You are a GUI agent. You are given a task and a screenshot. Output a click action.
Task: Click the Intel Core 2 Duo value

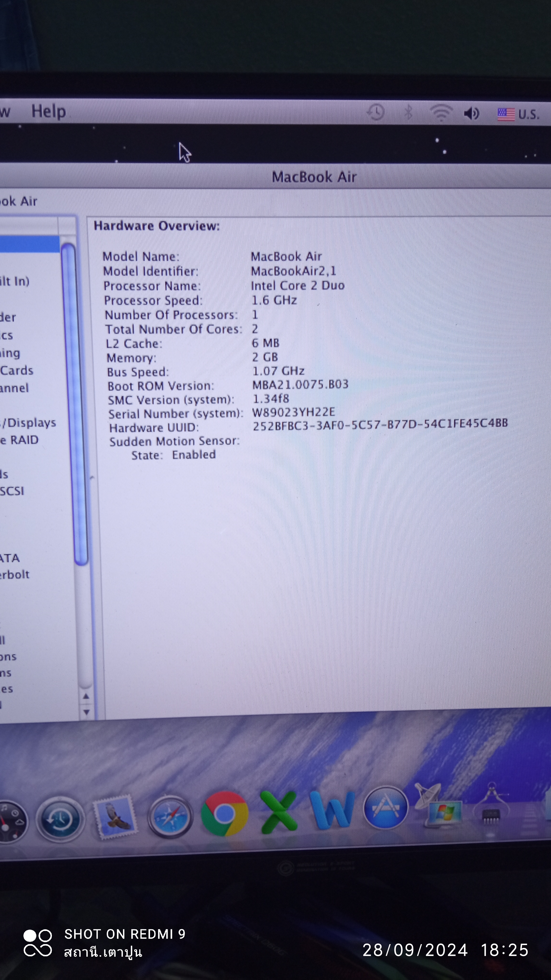[x=298, y=285]
